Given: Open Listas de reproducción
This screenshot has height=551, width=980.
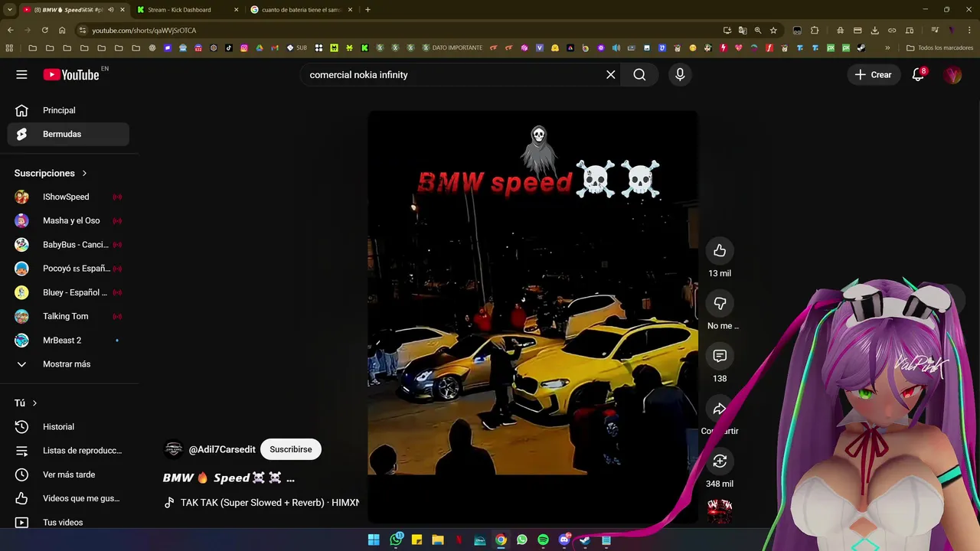Looking at the screenshot, I should (x=68, y=451).
